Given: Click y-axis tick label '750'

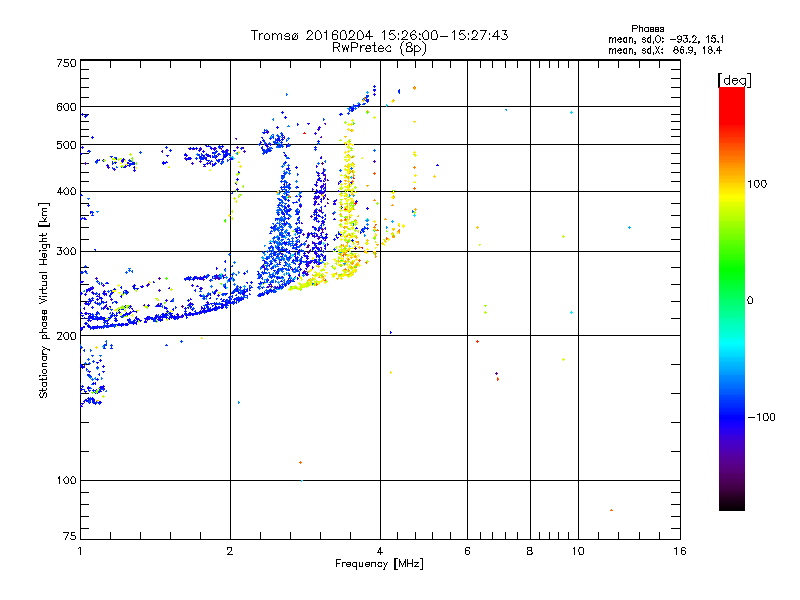Looking at the screenshot, I should 67,63.
